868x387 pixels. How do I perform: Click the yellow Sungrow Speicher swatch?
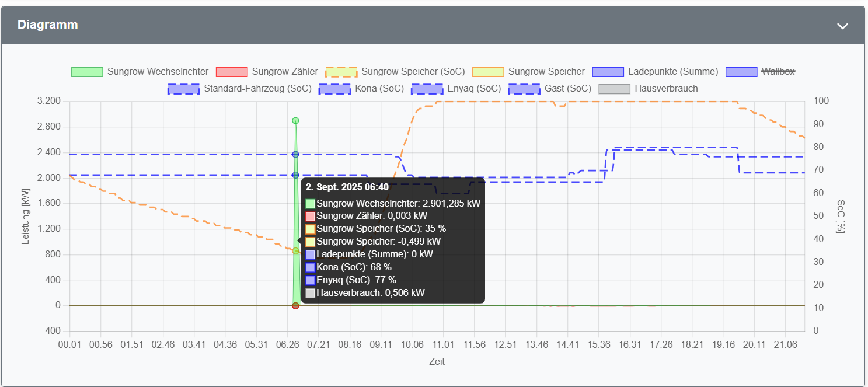[x=487, y=72]
